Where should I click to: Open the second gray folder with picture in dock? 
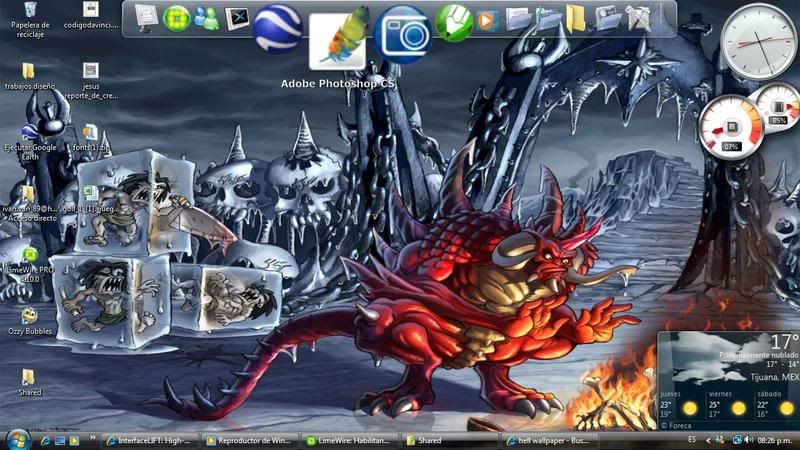tap(548, 19)
